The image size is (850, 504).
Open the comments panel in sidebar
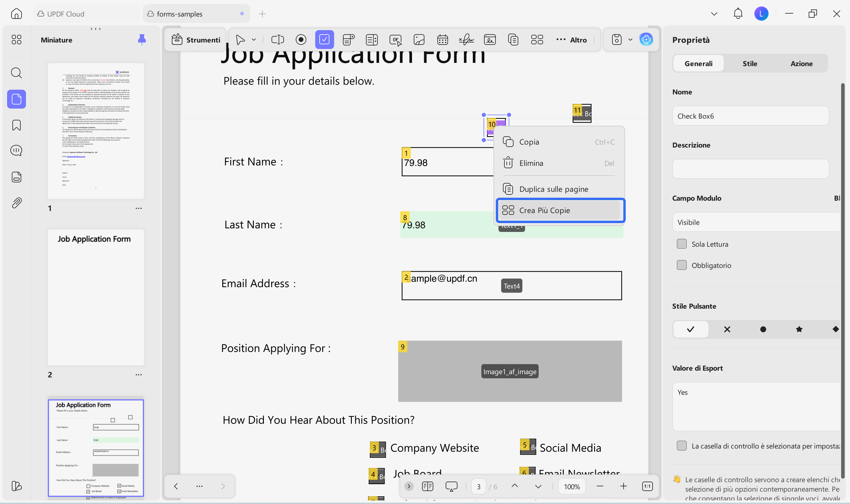(x=16, y=150)
